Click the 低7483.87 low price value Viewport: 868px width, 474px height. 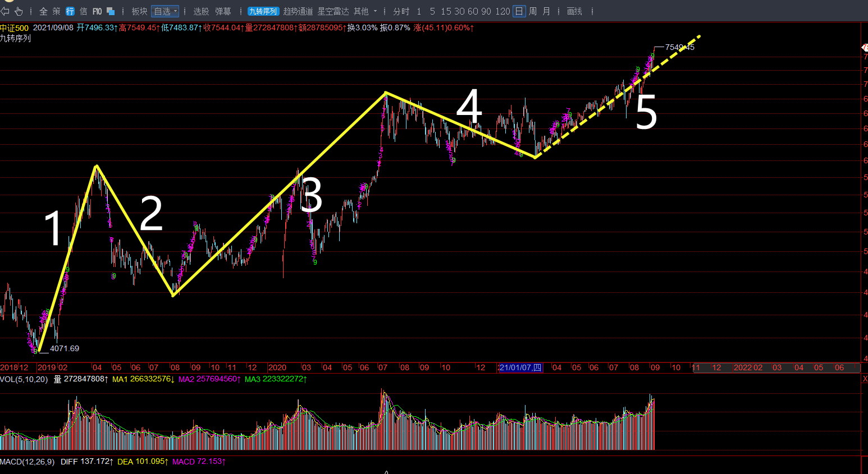tap(182, 27)
